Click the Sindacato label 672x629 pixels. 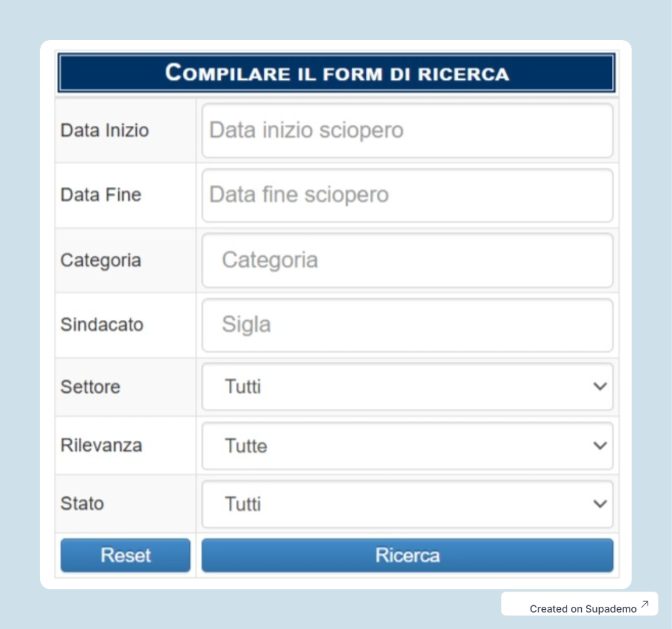pos(102,325)
